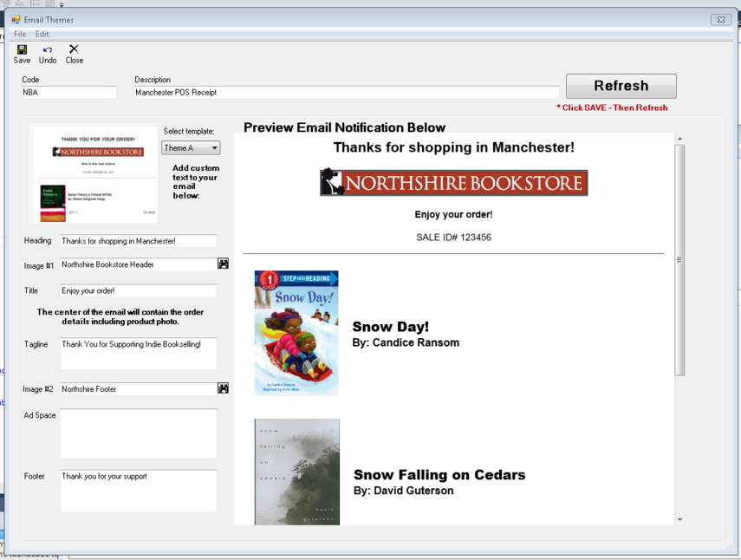Screen dimensions: 741x560
Task: Open the Select template dropdown
Action: click(x=191, y=148)
